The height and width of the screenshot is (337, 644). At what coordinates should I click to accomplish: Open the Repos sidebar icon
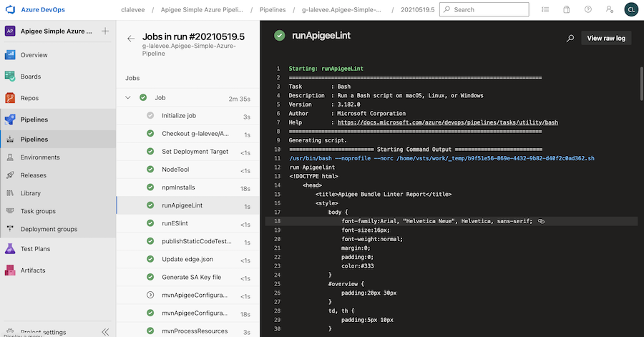tap(10, 98)
